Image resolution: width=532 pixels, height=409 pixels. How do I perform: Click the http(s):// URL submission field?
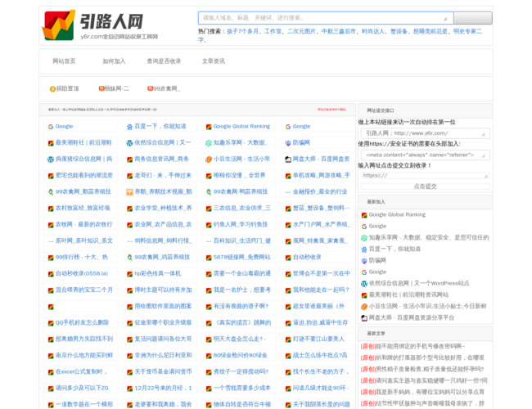point(426,176)
